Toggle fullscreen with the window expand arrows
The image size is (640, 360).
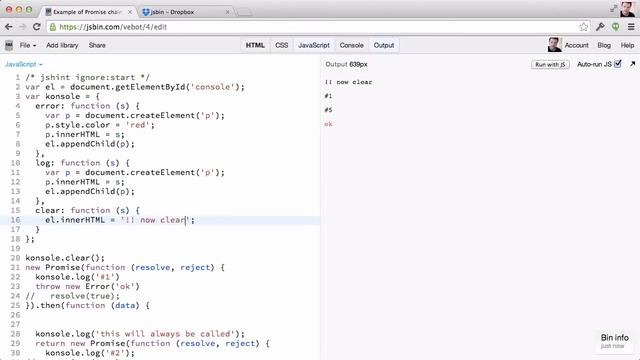click(613, 8)
